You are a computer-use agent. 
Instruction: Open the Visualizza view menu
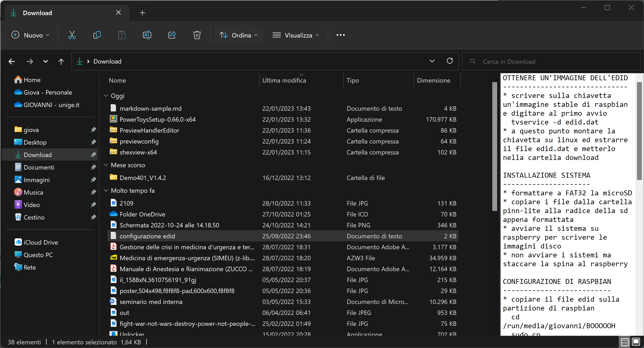coord(295,35)
